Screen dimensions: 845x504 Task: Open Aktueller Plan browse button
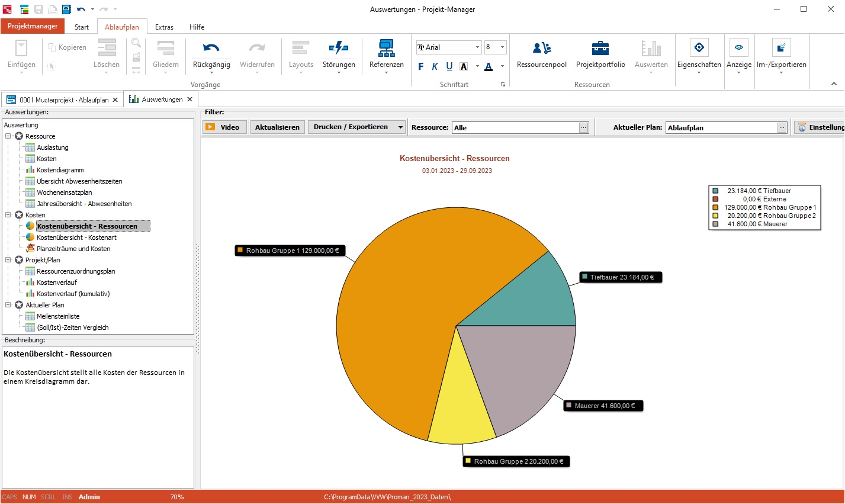(782, 128)
